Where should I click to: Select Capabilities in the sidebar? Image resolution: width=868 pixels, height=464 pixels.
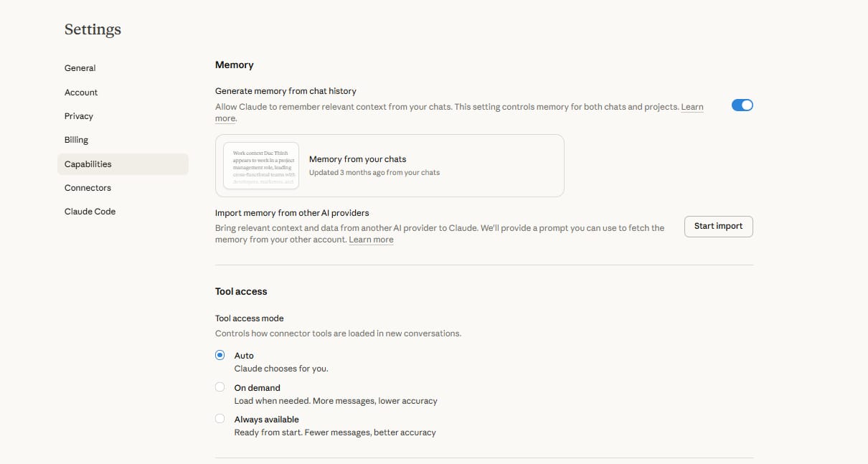click(123, 164)
